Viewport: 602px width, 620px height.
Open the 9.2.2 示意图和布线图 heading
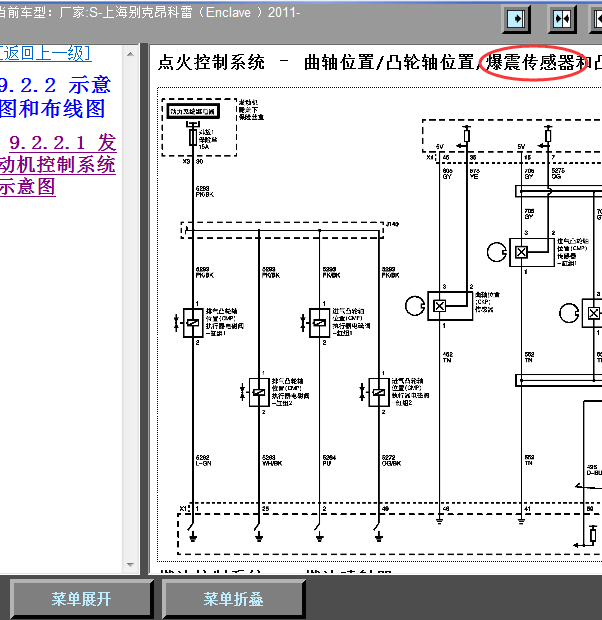click(x=55, y=97)
